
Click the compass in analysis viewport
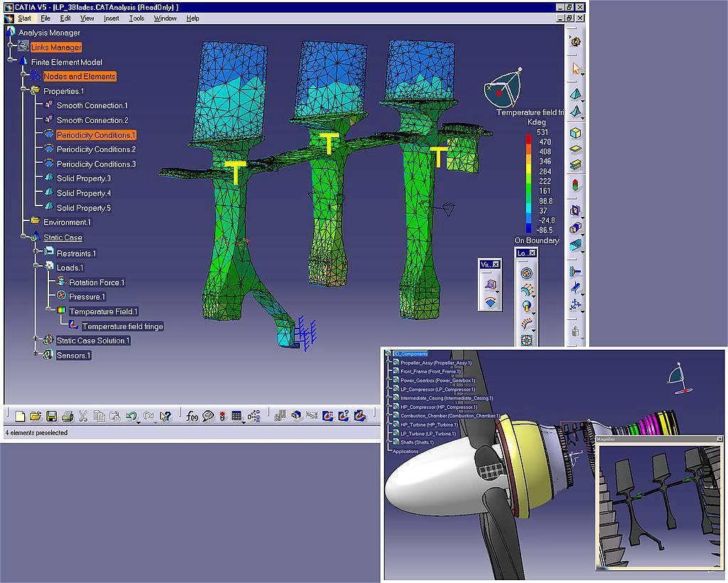503,87
